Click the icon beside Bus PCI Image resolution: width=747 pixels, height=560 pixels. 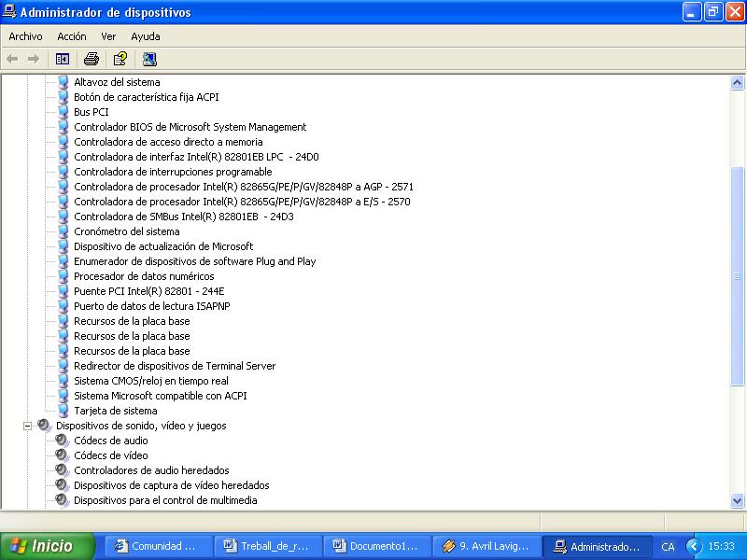[63, 112]
